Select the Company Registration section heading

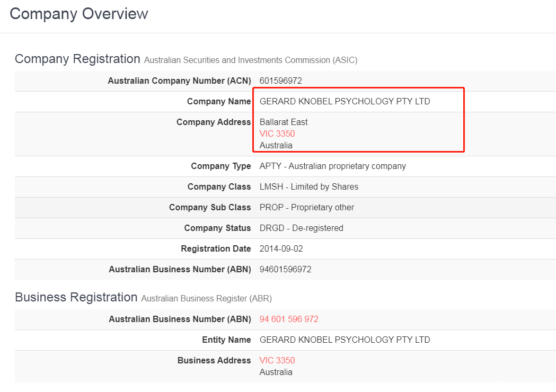(77, 59)
